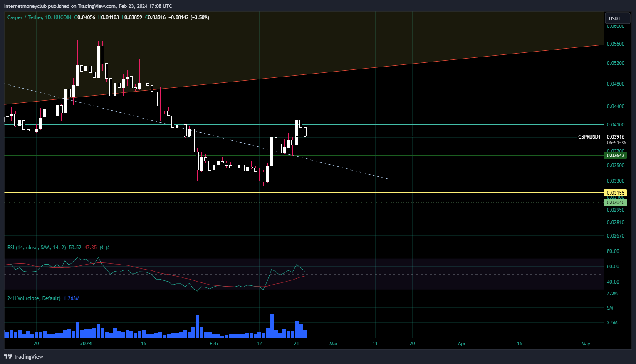Click the CSPRUSDT symbol label on the price axis
Screen dimensions: 636x364
click(589, 137)
